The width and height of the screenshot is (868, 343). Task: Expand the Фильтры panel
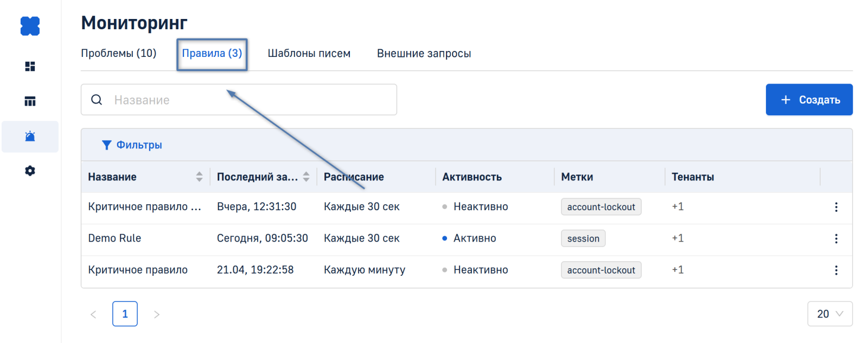pyautogui.click(x=132, y=145)
